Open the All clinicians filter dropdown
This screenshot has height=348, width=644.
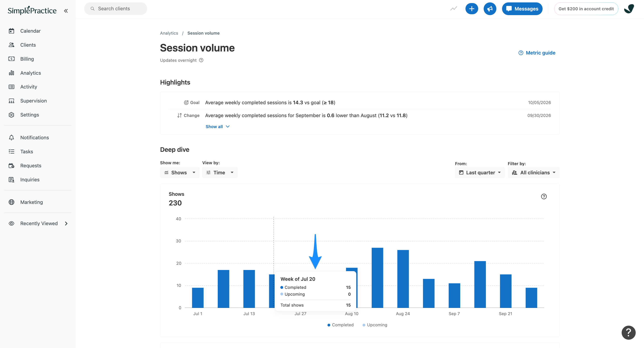pos(534,173)
